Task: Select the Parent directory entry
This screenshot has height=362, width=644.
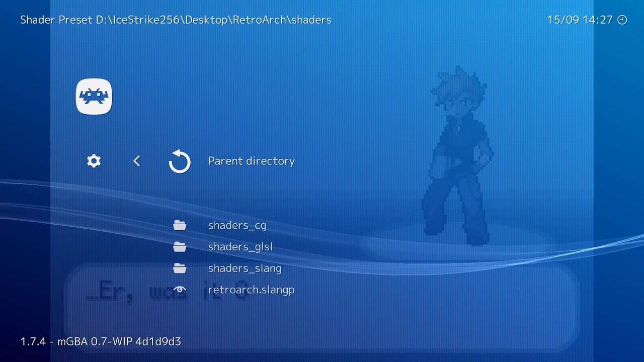Action: (252, 161)
